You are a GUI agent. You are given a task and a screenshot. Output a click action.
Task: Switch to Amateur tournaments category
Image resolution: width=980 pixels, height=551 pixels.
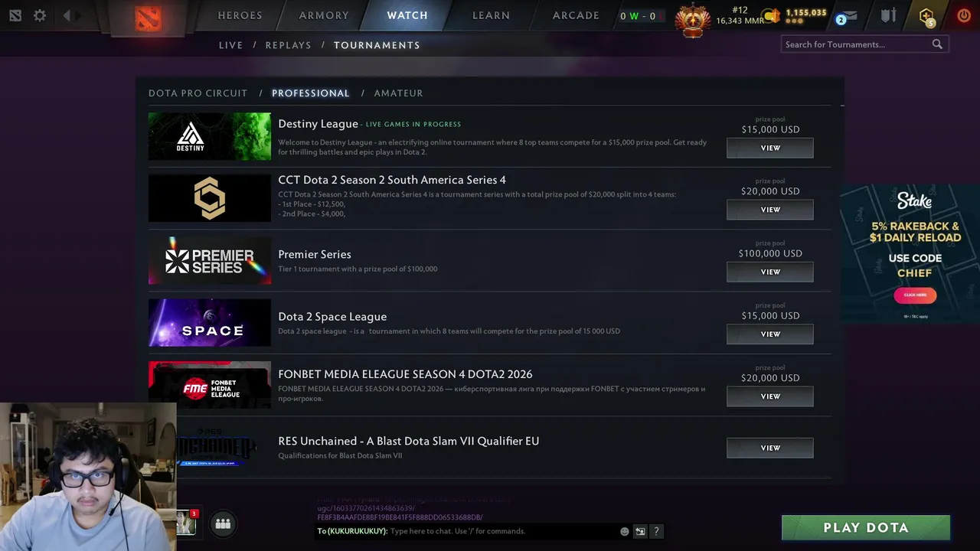[398, 93]
